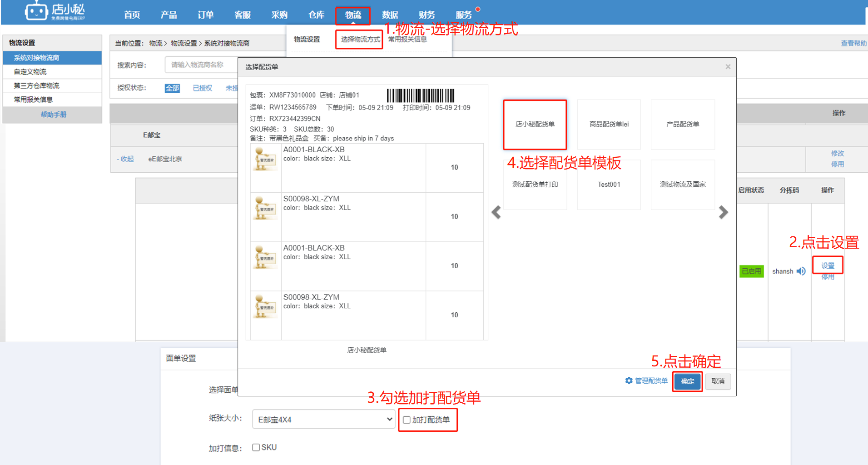This screenshot has width=868, height=465.
Task: Click 修改 link for E邮宝
Action: click(x=838, y=154)
